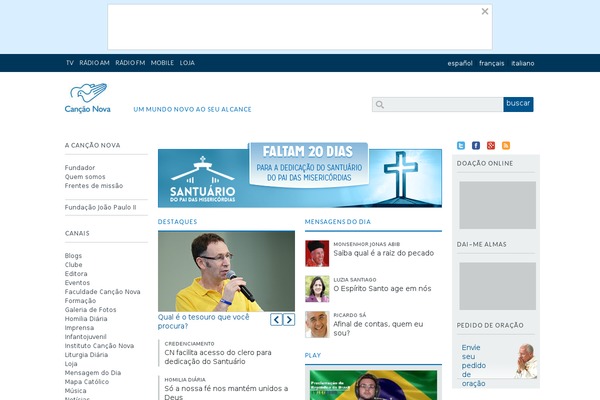This screenshot has width=600, height=400.
Task: Open the Quem somos link
Action: [x=85, y=177]
